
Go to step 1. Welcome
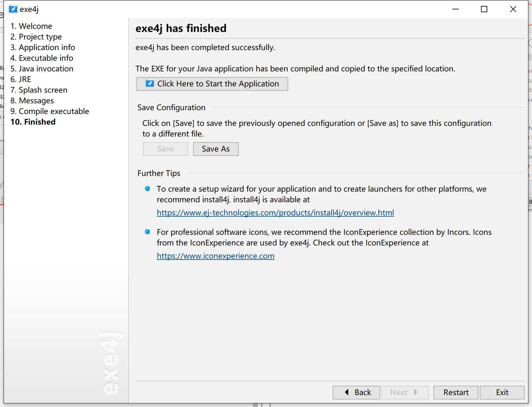pos(31,26)
